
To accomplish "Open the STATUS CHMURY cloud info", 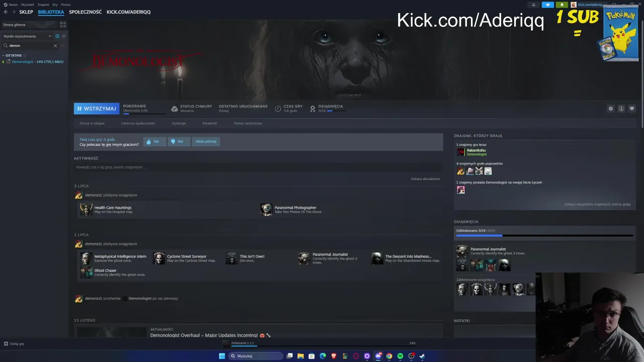I will pos(192,108).
